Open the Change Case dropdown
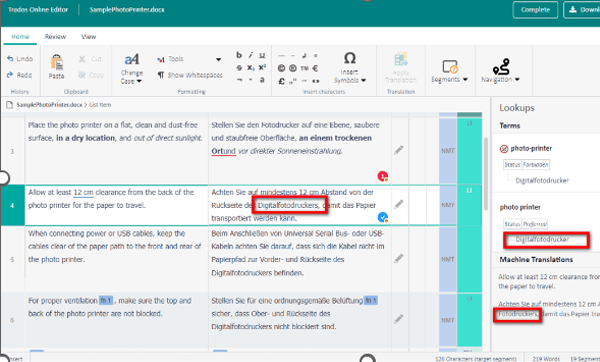 pyautogui.click(x=132, y=68)
